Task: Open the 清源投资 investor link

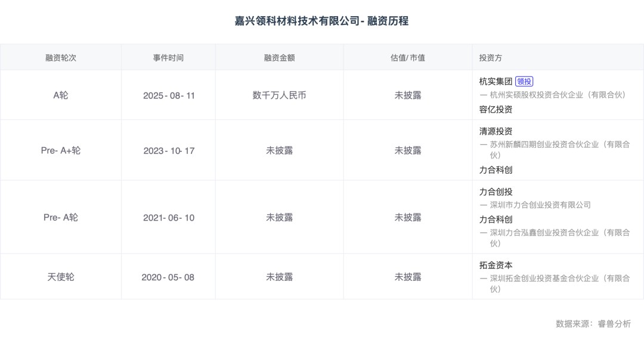Action: pyautogui.click(x=496, y=131)
